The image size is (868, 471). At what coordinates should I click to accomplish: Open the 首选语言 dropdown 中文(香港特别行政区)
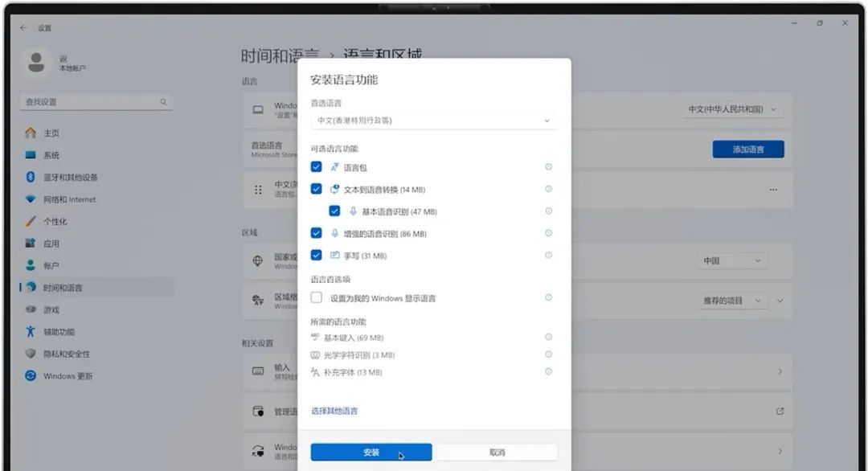(x=434, y=121)
